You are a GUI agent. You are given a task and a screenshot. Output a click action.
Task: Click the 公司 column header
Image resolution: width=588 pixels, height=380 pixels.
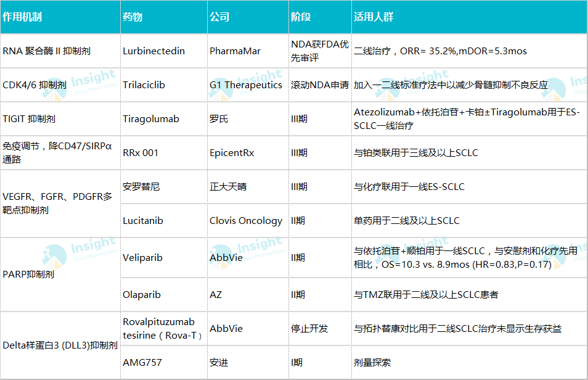pos(248,17)
